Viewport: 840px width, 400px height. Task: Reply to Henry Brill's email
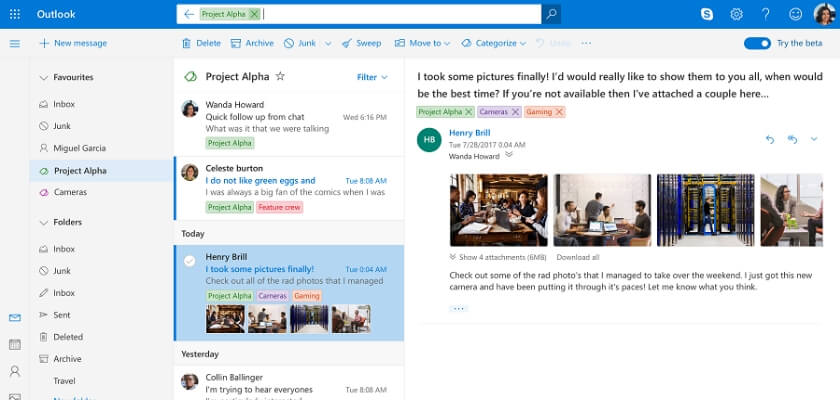(770, 139)
